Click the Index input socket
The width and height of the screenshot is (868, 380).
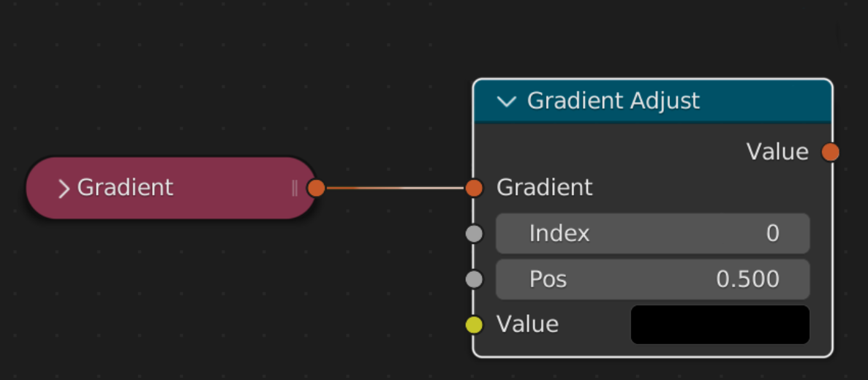click(474, 233)
